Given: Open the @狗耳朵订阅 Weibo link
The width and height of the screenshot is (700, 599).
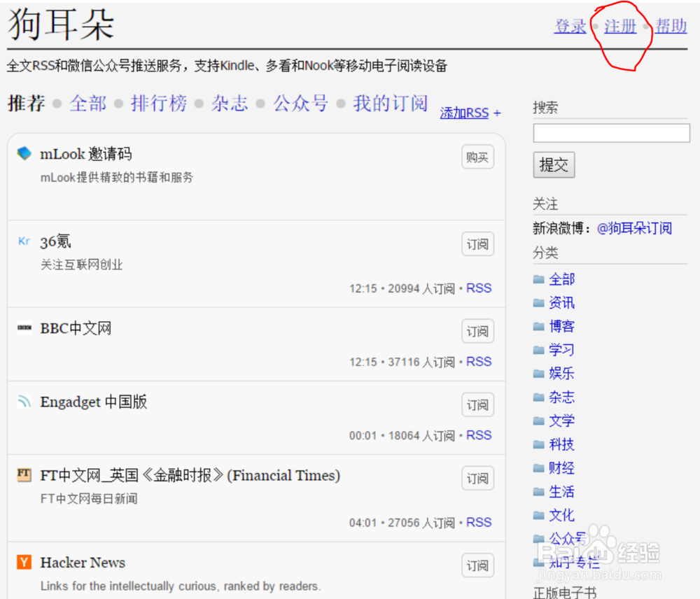Looking at the screenshot, I should pyautogui.click(x=634, y=229).
